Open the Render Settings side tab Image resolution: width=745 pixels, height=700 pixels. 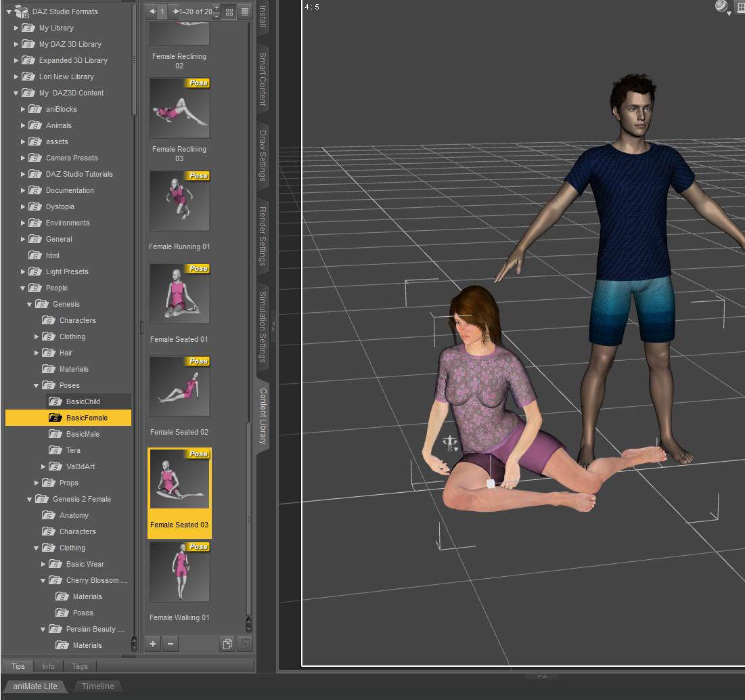[x=263, y=236]
